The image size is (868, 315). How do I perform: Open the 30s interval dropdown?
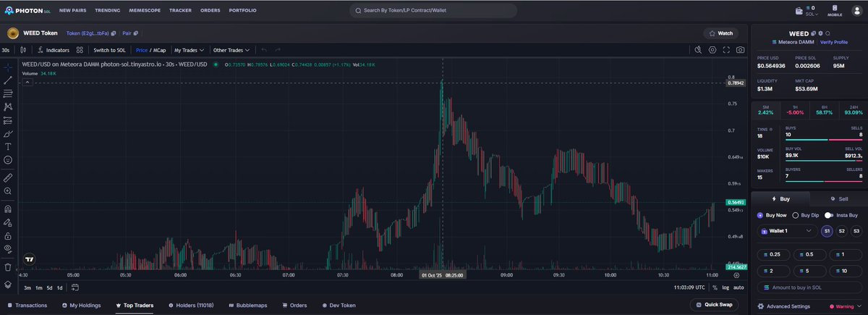point(7,50)
